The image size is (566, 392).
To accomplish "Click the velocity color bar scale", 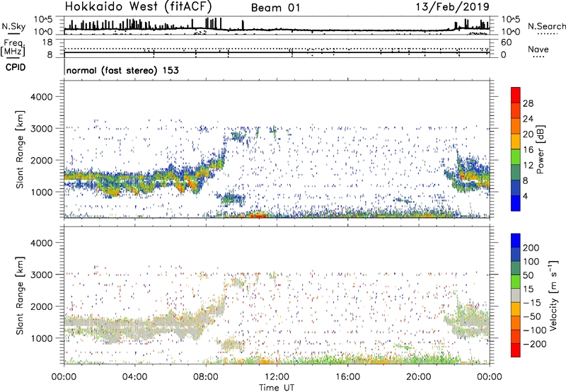I will pyautogui.click(x=516, y=295).
